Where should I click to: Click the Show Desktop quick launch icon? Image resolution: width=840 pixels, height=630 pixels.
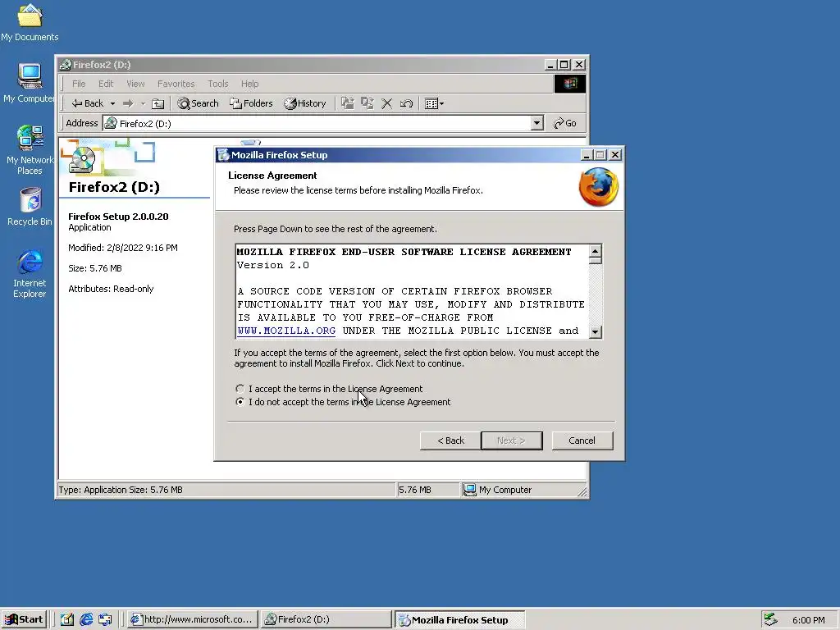click(67, 619)
